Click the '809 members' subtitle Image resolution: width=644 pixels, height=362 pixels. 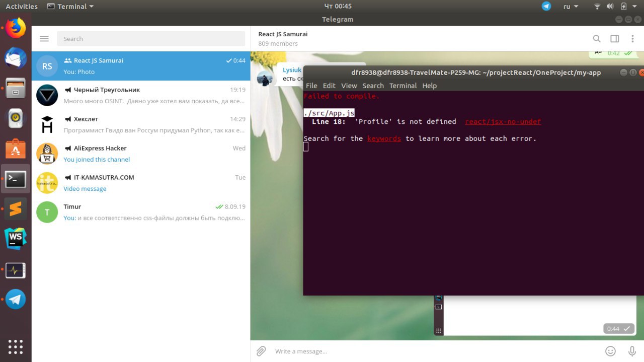pos(278,44)
